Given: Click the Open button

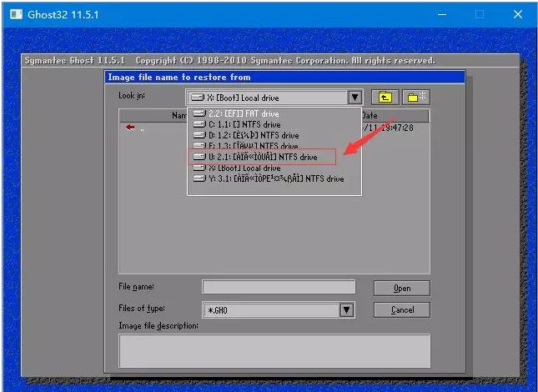Looking at the screenshot, I should [401, 289].
